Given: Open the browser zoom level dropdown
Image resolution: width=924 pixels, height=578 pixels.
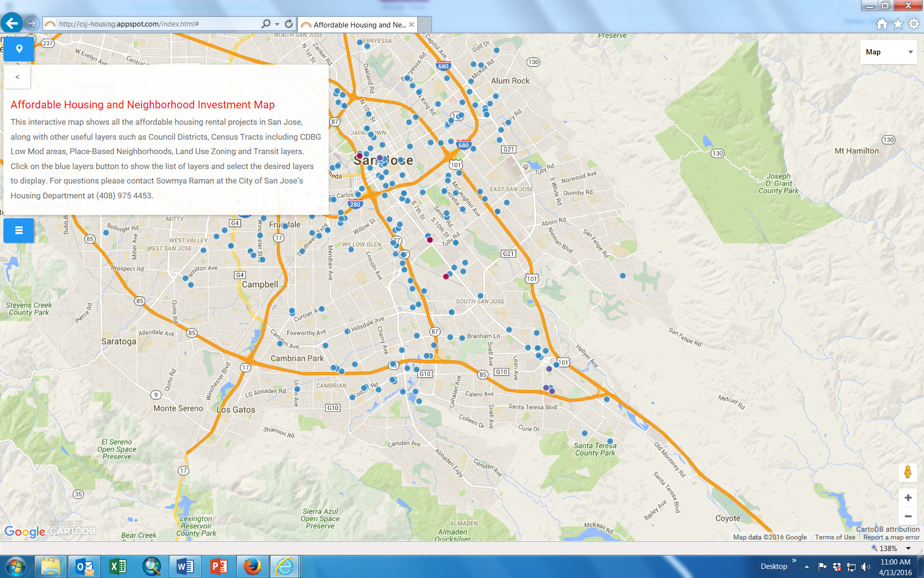Looking at the screenshot, I should pos(908,548).
